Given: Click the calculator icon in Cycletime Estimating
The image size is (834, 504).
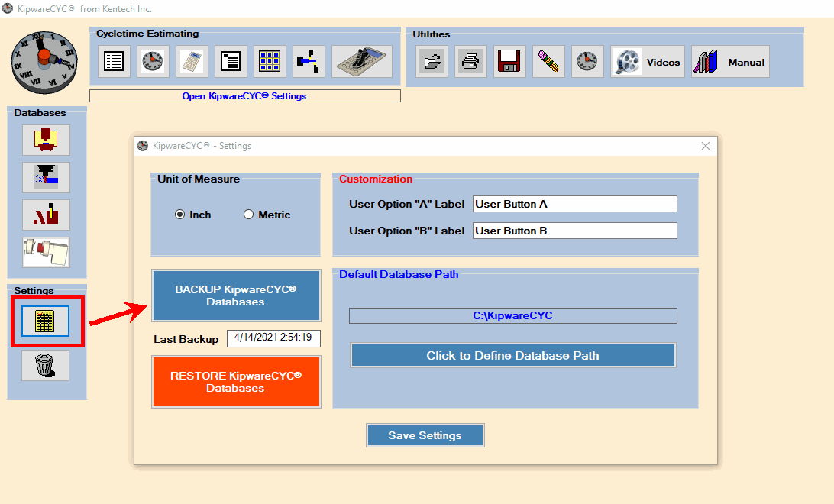Looking at the screenshot, I should [192, 62].
